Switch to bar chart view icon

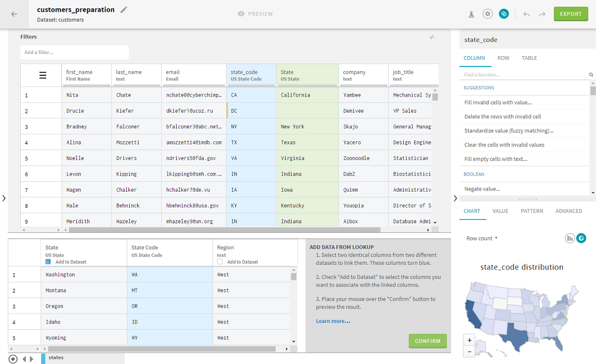tap(570, 238)
